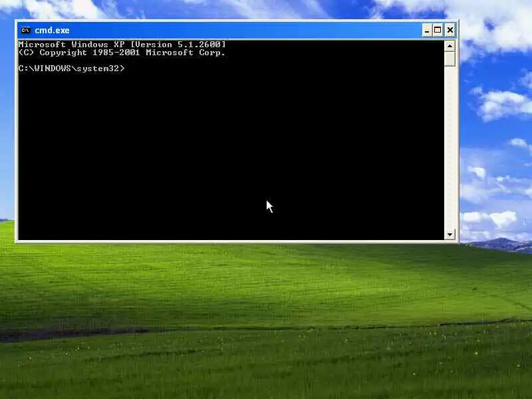This screenshot has height=399, width=532.
Task: Click the '(C) Copyright 1985-2001 Microsoft Corp.' line
Action: [x=122, y=53]
